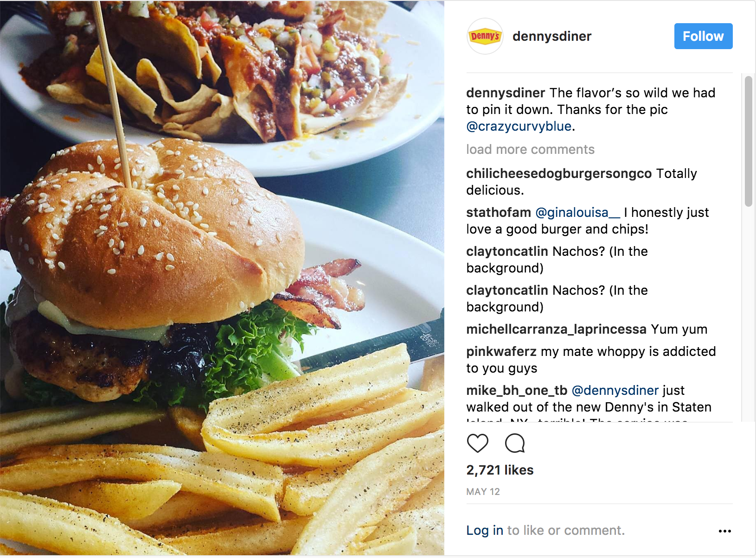Open stathofam commenter profile
This screenshot has height=558, width=756.
[x=499, y=212]
